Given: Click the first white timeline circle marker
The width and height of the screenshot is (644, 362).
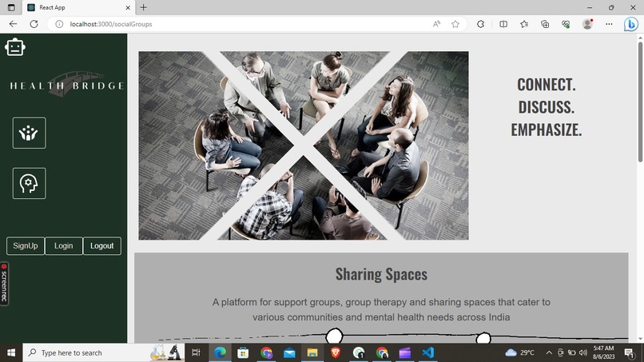Looking at the screenshot, I should [x=334, y=336].
